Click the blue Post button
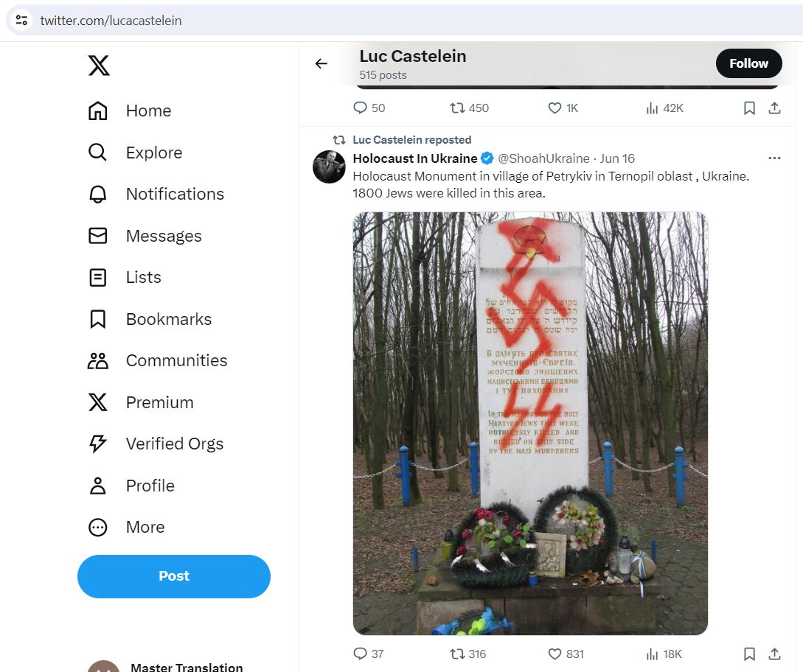This screenshot has width=803, height=672. click(x=173, y=576)
